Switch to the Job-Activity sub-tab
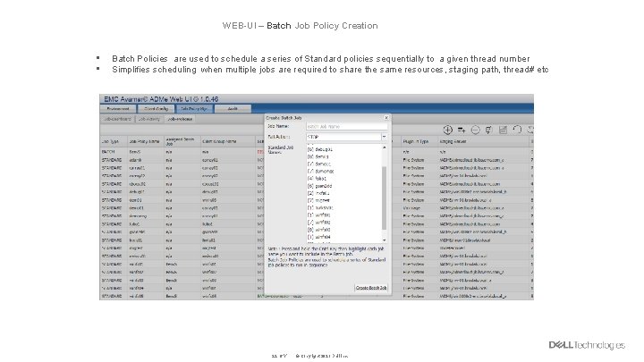This screenshot has width=644, height=362. point(149,119)
